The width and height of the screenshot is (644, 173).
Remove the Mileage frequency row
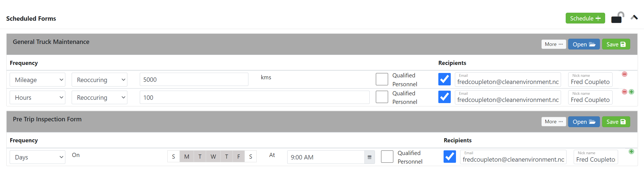tap(624, 74)
